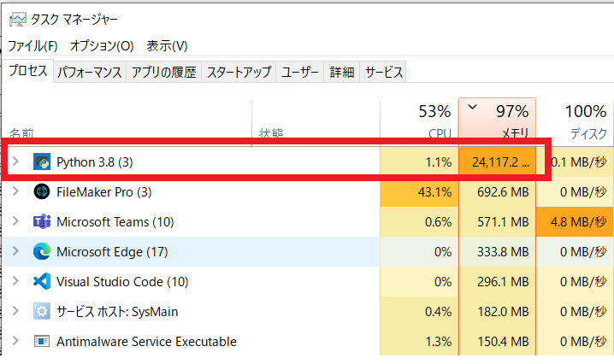This screenshot has height=364, width=614.
Task: Open the オプション(O) menu
Action: pyautogui.click(x=102, y=46)
